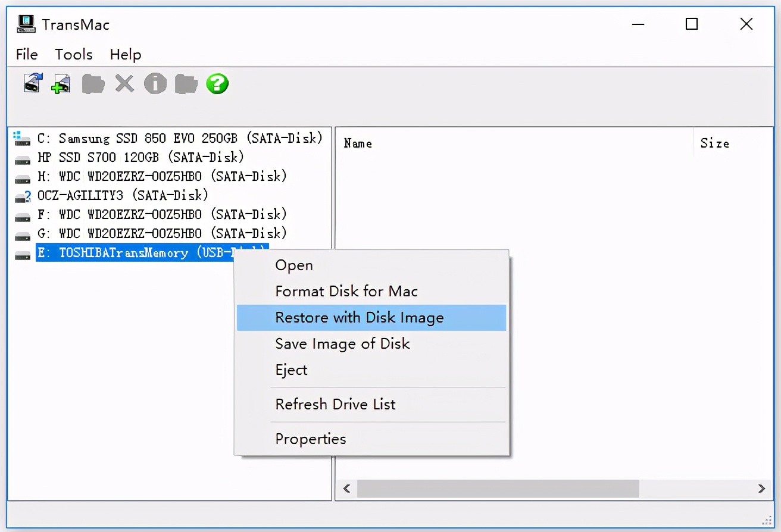Click the OCZ-AGILITY3 drive icon with question mark
Image resolution: width=781 pixels, height=532 pixels.
(23, 196)
